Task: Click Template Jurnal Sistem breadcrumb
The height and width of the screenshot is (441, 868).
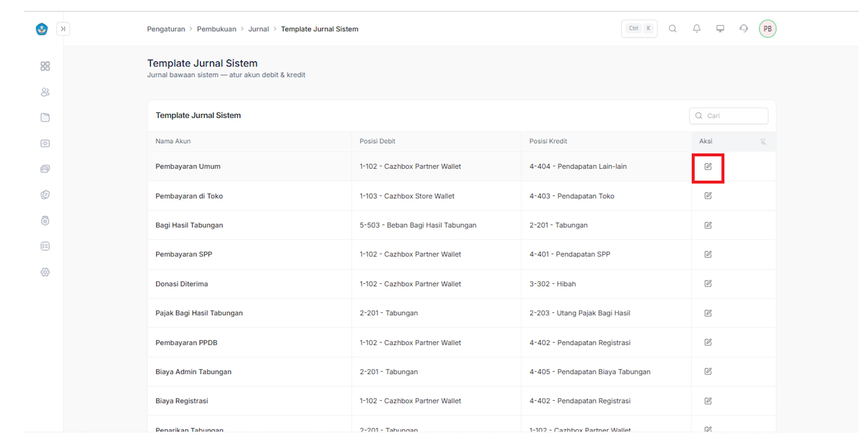Action: click(319, 29)
